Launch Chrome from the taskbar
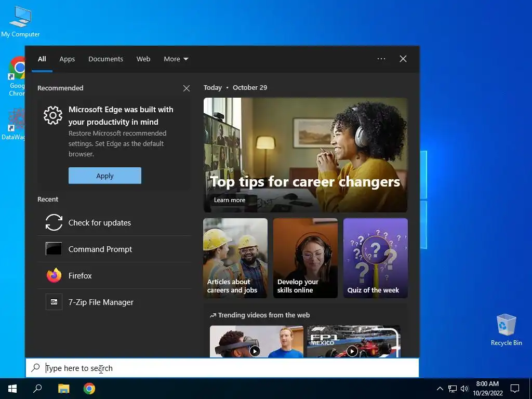 (89, 389)
